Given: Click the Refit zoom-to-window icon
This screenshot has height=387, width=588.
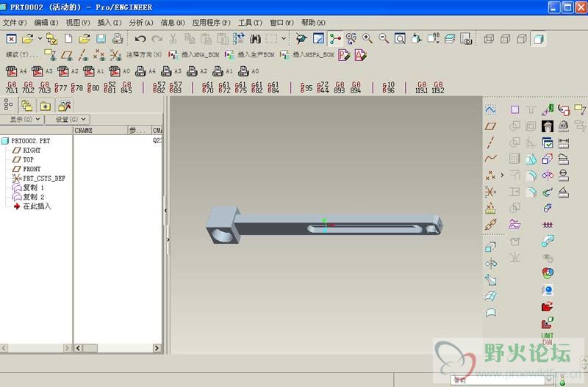Looking at the screenshot, I should [400, 39].
